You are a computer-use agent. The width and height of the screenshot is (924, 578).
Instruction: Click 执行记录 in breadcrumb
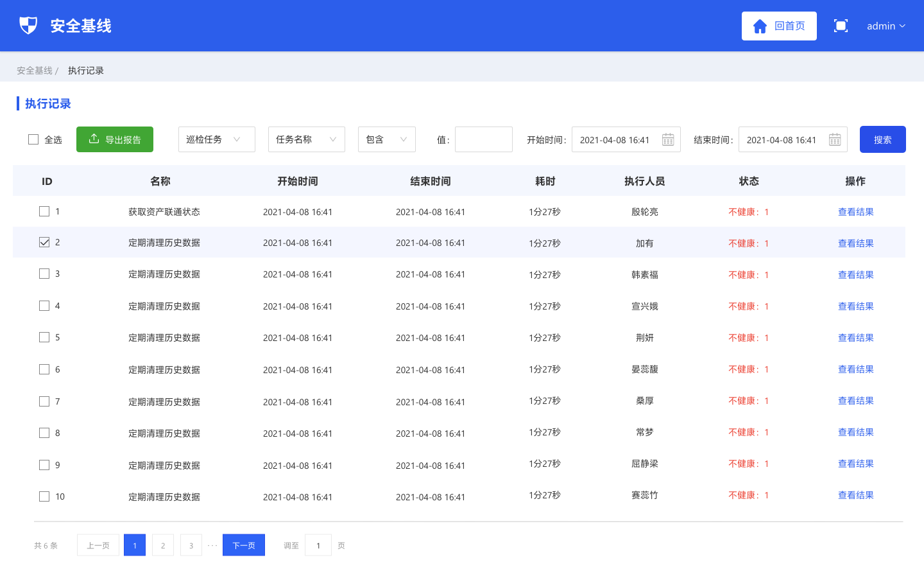[86, 71]
